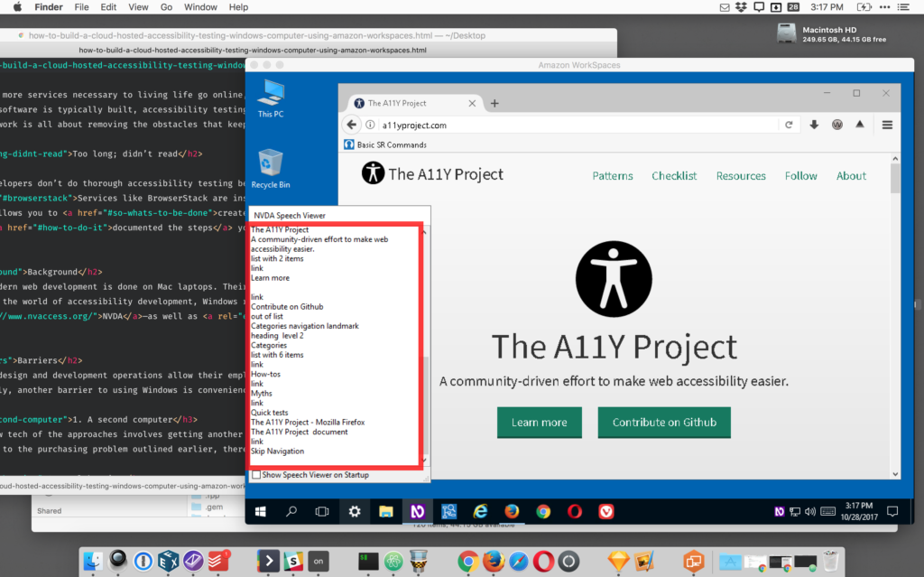924x577 pixels.
Task: Click the macOS menu bar clock
Action: coord(827,7)
